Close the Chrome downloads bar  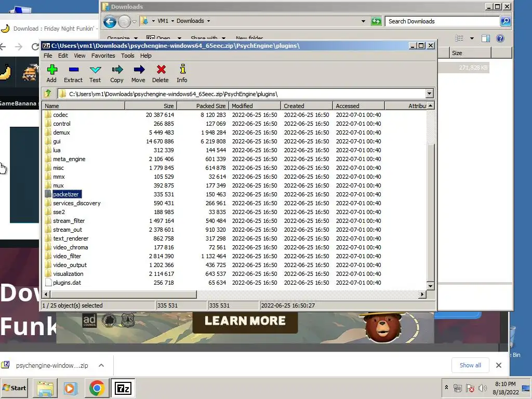tap(498, 365)
